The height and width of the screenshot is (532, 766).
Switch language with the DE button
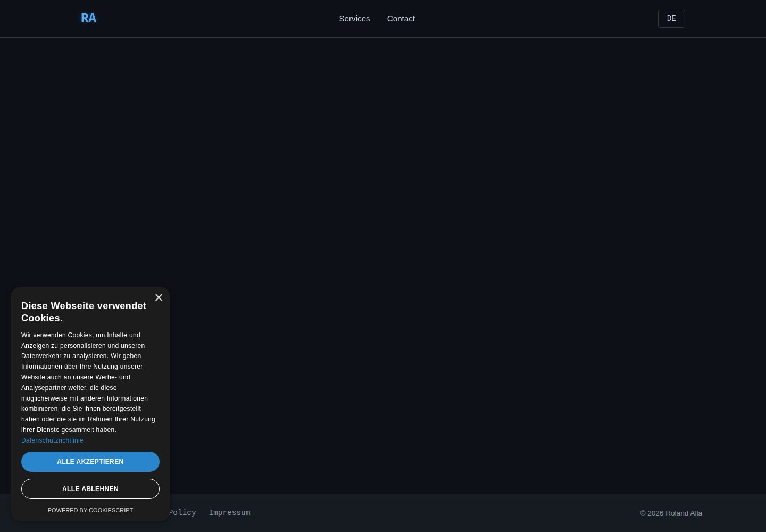(671, 19)
